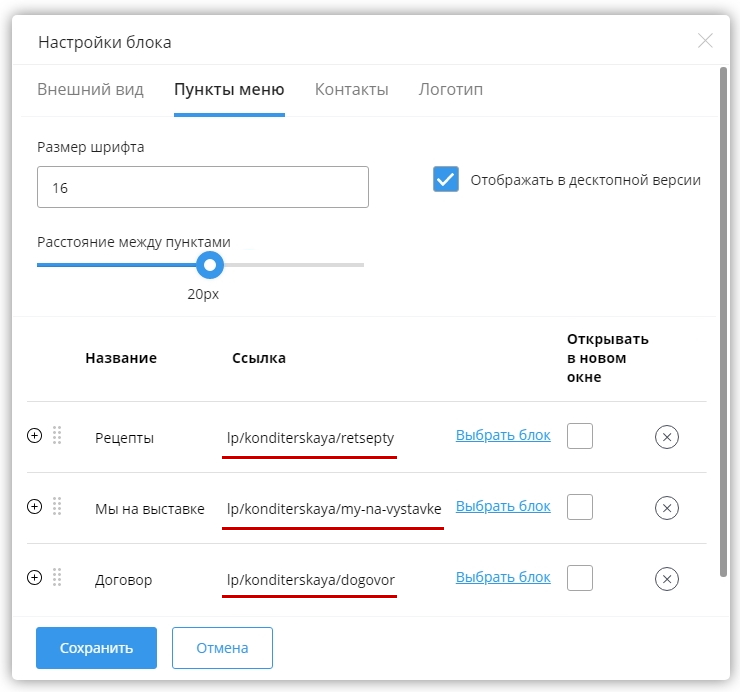Go to the Логотип tab
The height and width of the screenshot is (692, 740).
tap(450, 90)
